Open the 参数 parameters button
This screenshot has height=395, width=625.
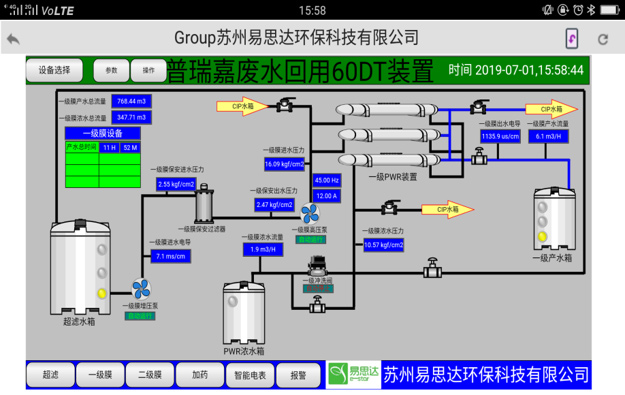pyautogui.click(x=111, y=70)
